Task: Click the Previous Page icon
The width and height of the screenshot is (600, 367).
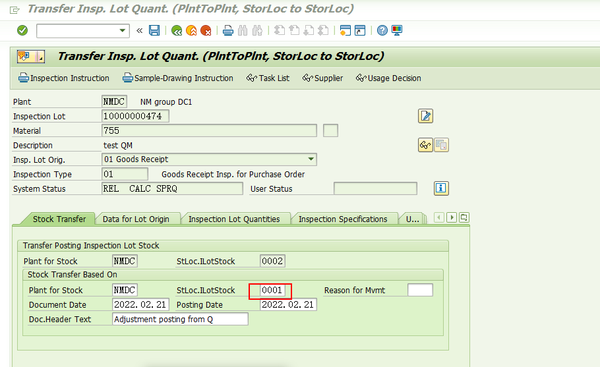Action: coord(294,30)
